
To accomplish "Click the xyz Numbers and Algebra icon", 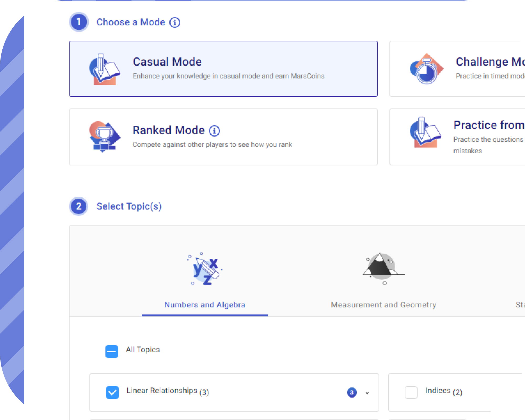I will pos(205,269).
